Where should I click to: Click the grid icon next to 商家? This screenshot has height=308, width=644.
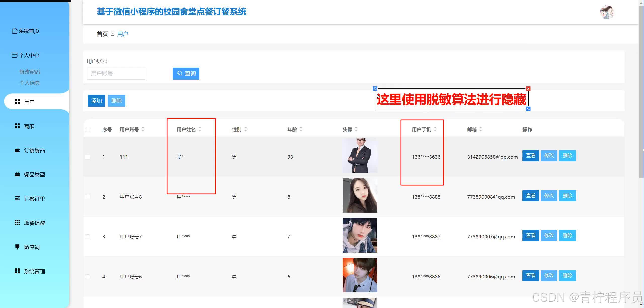click(17, 126)
